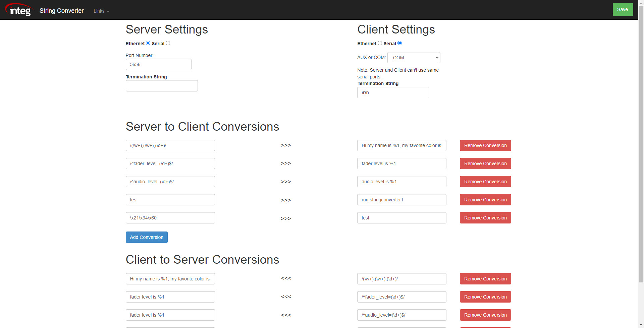Screen dimensions: 644x328
Task: Remove the test conversion with hex pattern
Action: click(485, 218)
